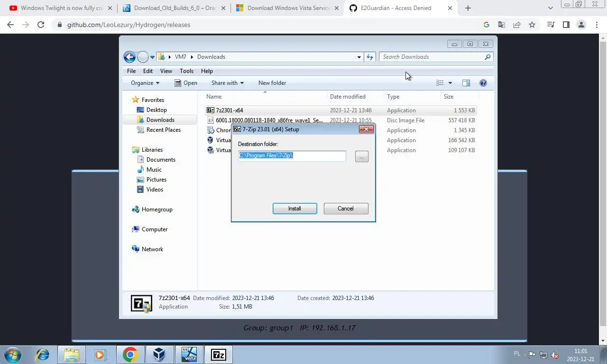Toggle the Explorer preview pane button
Viewport: 607px width, 364px height.
(x=466, y=83)
